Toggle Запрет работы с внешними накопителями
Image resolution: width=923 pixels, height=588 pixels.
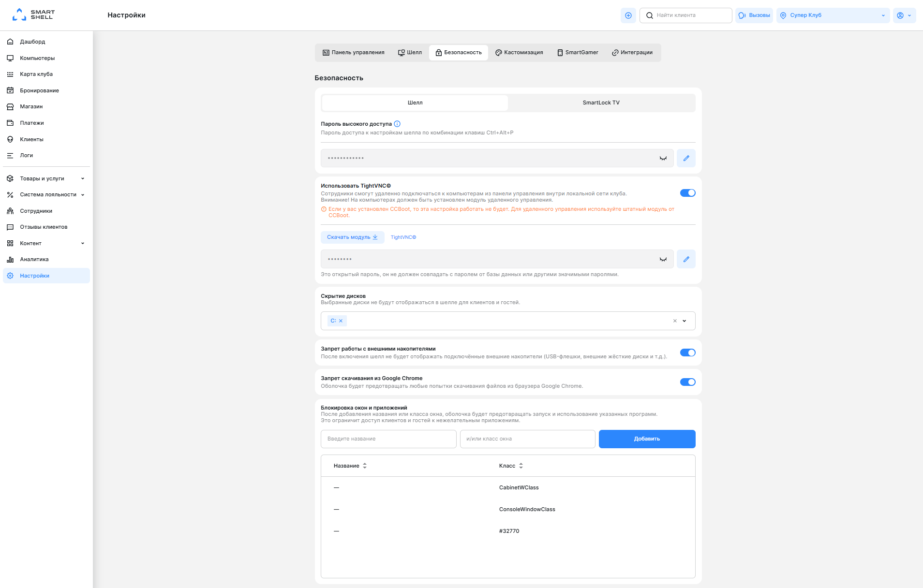pos(687,353)
